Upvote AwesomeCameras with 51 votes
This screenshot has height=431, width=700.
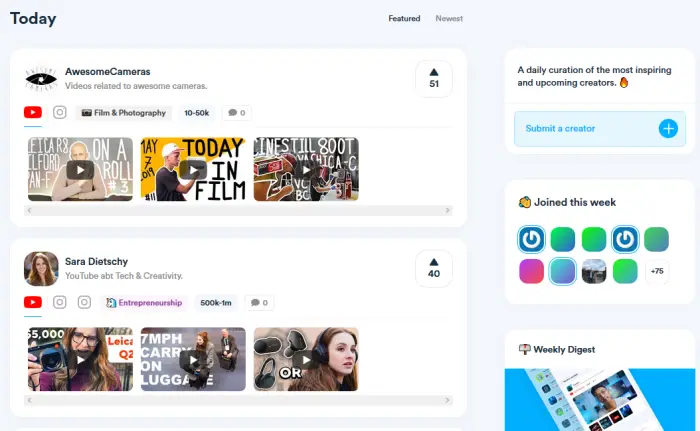(434, 79)
